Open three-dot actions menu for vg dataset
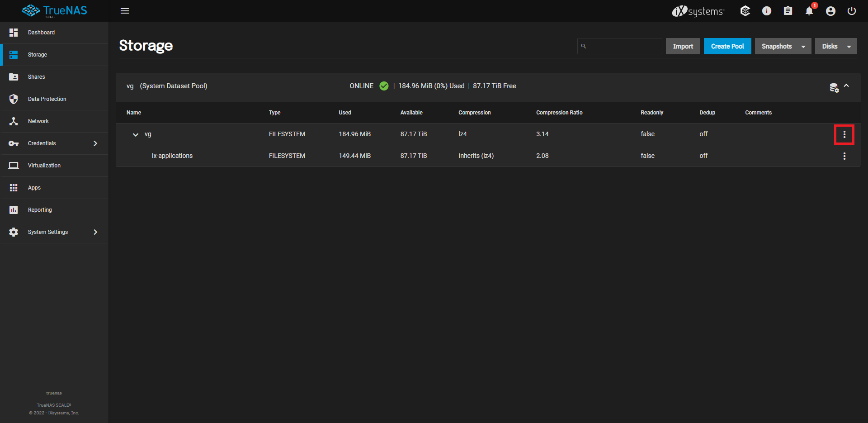The width and height of the screenshot is (868, 423). coord(844,134)
